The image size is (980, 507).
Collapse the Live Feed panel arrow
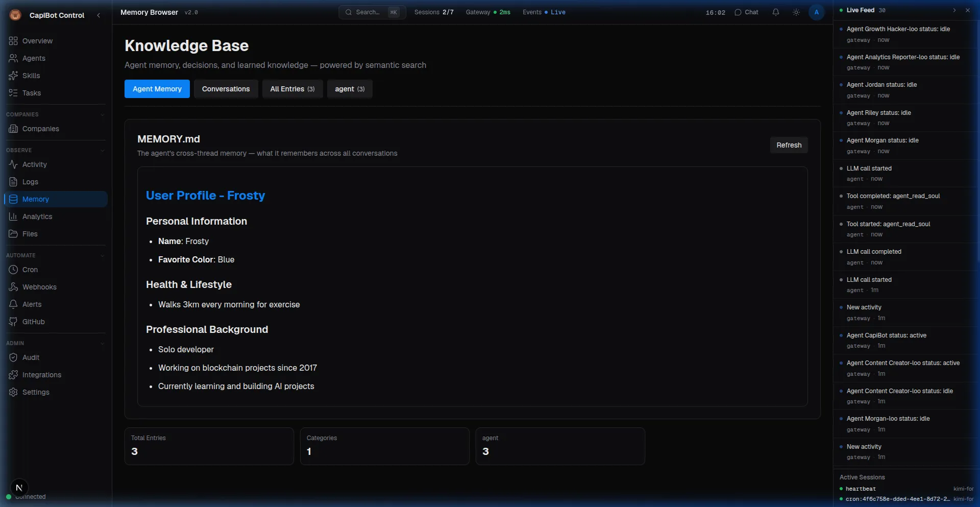pos(954,10)
